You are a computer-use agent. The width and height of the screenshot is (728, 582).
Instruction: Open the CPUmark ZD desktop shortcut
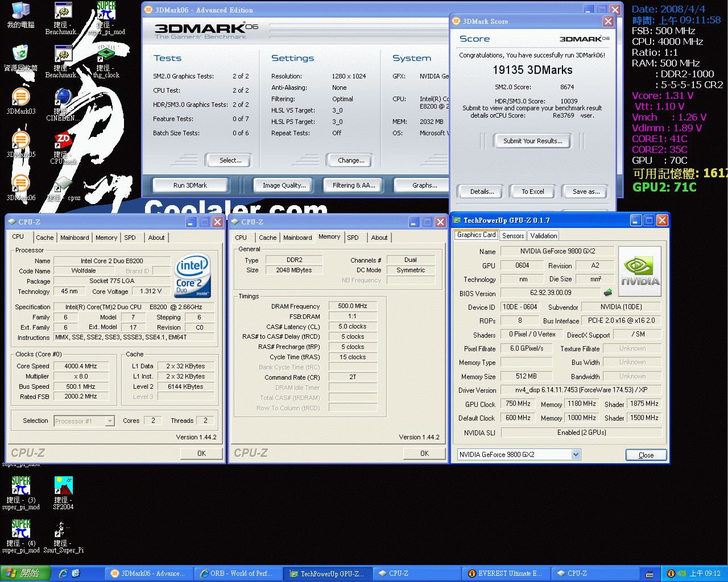63,148
